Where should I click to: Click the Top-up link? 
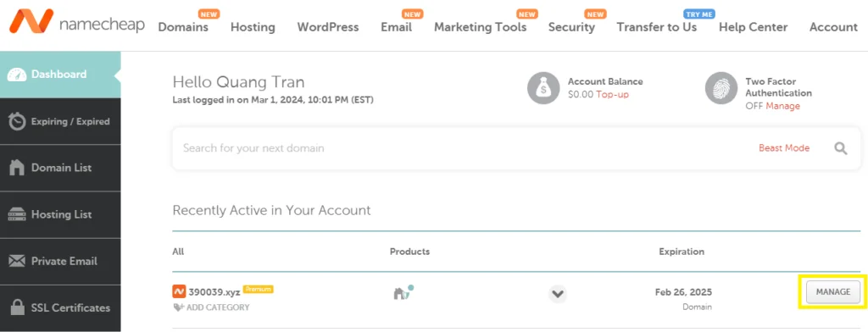click(612, 95)
